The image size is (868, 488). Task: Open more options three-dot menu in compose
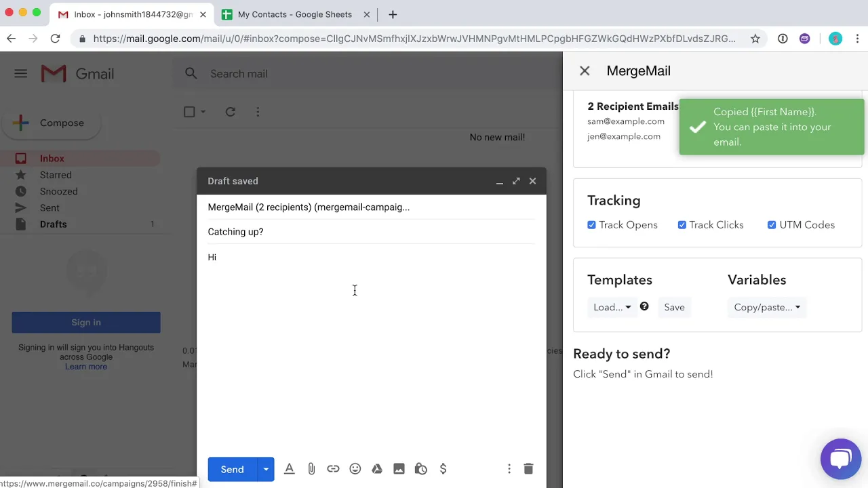(x=509, y=469)
